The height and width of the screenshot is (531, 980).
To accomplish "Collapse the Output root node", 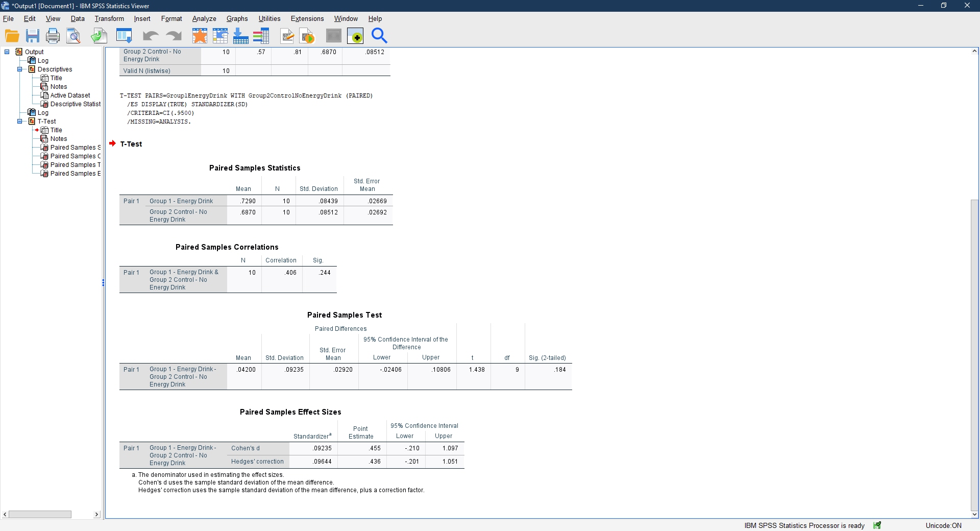I will pyautogui.click(x=7, y=52).
